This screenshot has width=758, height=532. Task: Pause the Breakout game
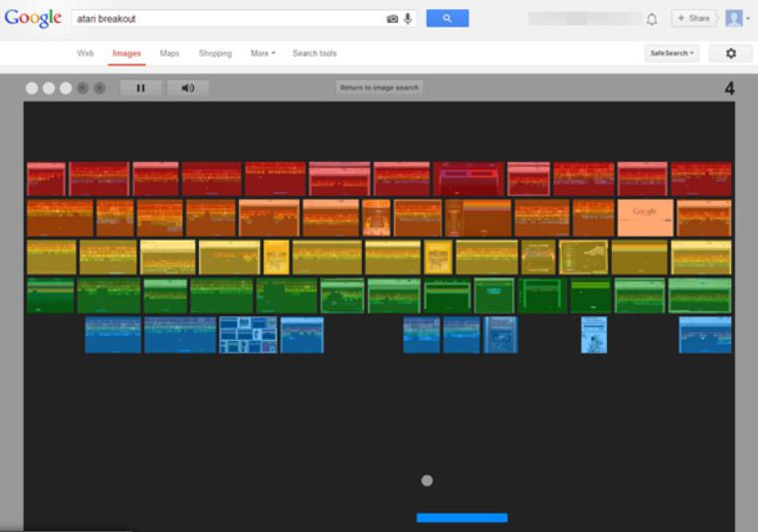(140, 88)
